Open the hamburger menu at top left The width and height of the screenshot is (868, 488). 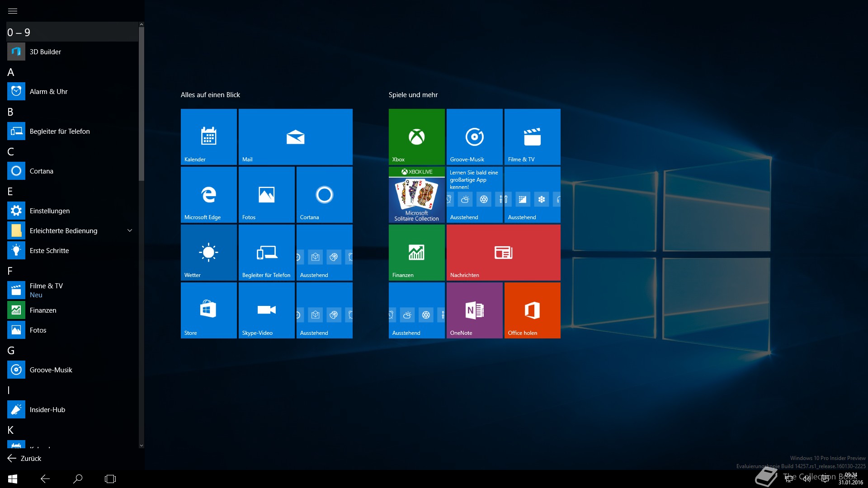pyautogui.click(x=13, y=11)
